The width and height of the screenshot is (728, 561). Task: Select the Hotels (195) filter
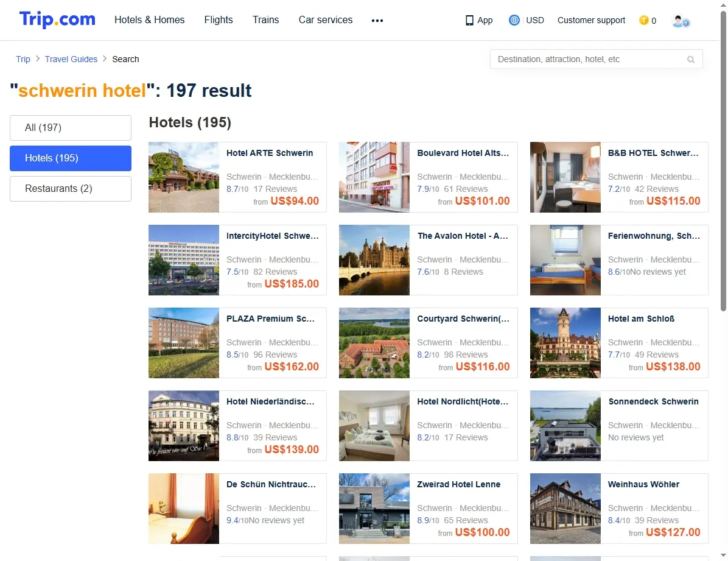coord(71,158)
